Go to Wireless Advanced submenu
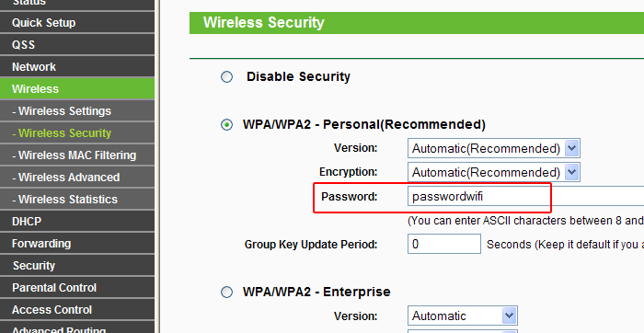This screenshot has height=333, width=644. pos(77,178)
